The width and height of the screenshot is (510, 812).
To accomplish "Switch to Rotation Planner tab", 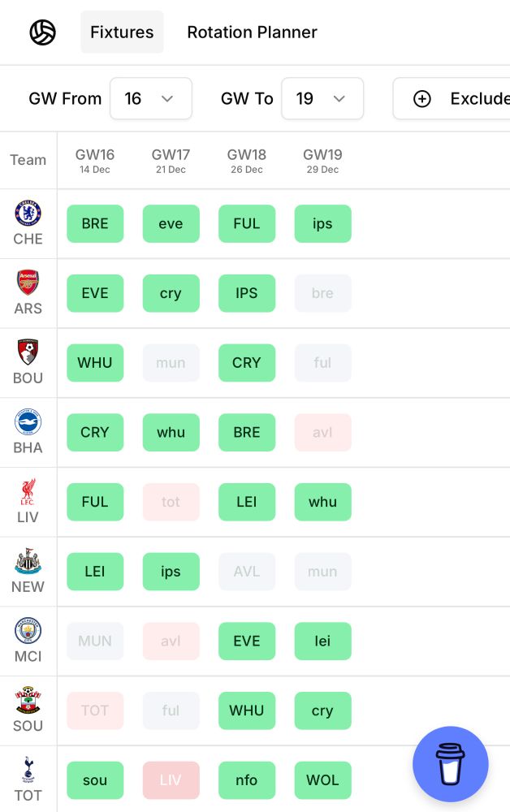I will point(252,32).
